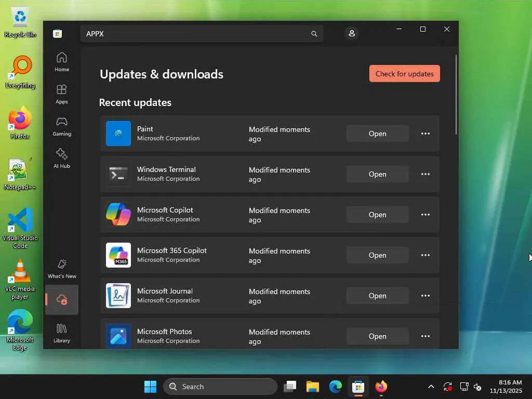Click the Store vertical scrollbar
The image size is (532, 399).
pos(456,95)
